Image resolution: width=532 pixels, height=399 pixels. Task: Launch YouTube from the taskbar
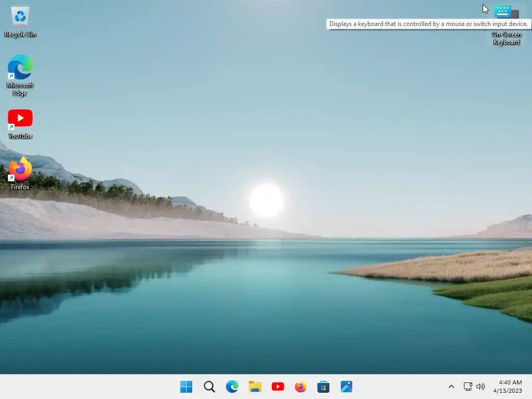point(278,387)
